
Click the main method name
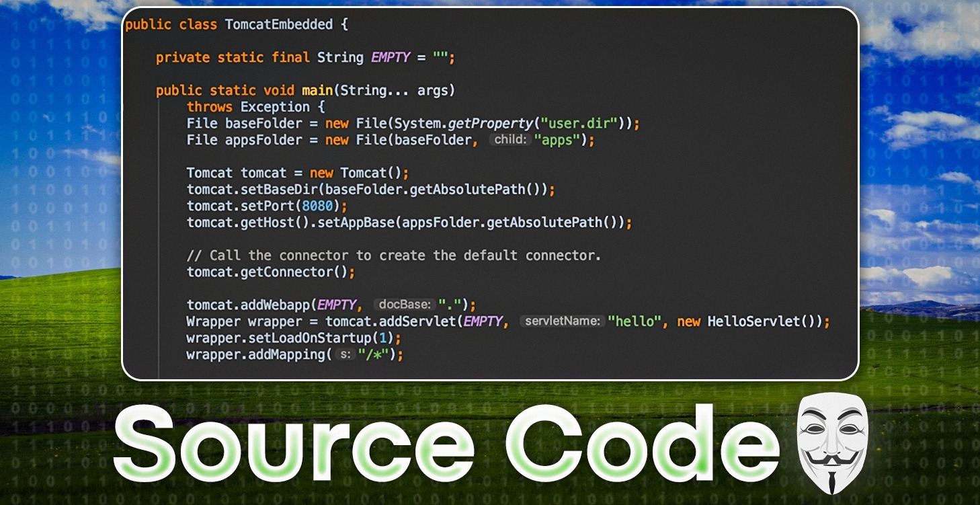coord(317,90)
